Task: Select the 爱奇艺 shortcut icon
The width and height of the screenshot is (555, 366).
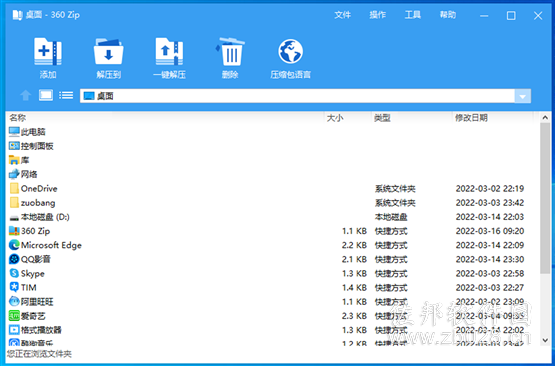Action: pos(14,316)
